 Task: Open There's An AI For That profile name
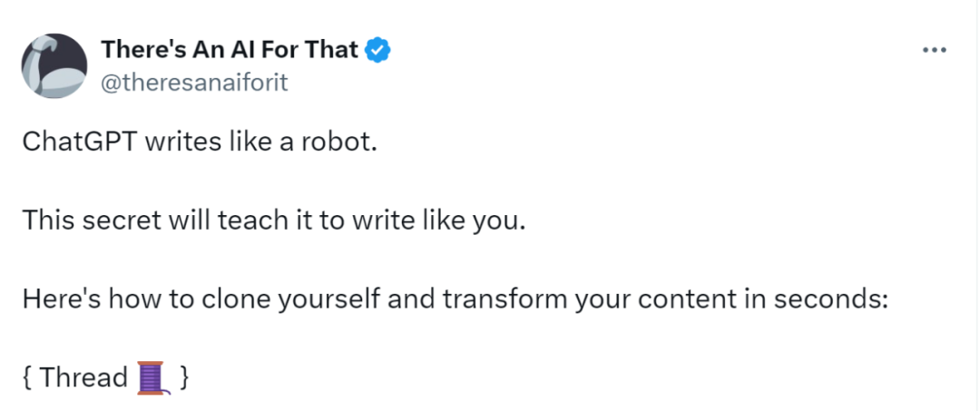click(230, 50)
